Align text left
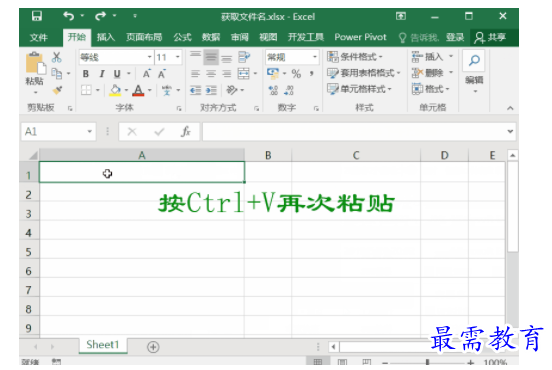 click(195, 74)
